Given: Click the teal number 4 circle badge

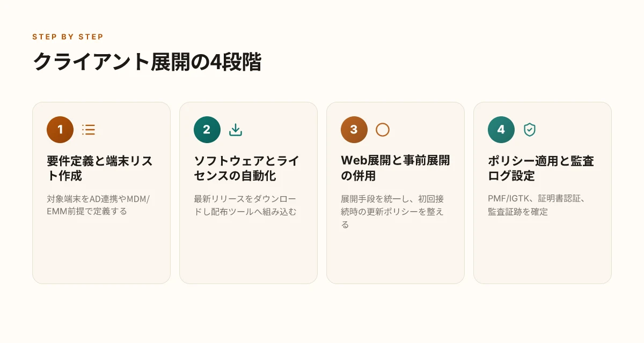Looking at the screenshot, I should (x=501, y=130).
